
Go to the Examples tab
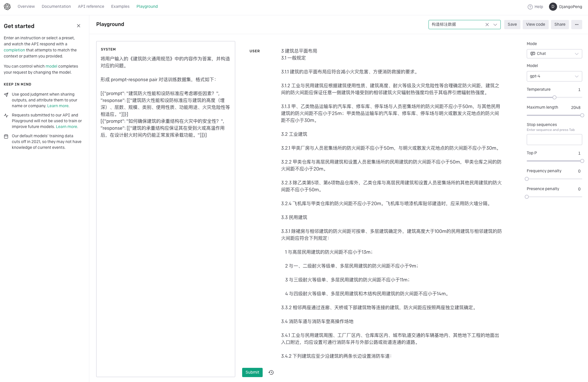[x=120, y=7]
